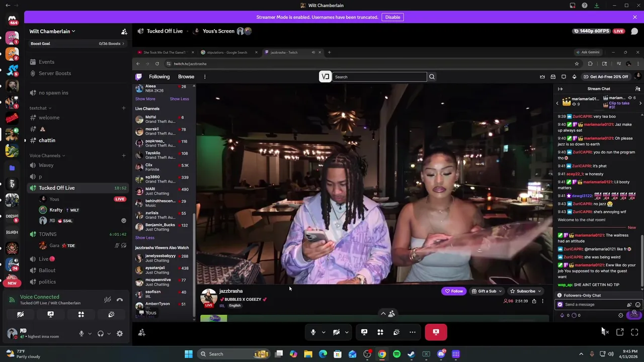Add a channel to textchat category
644x362 pixels.
pyautogui.click(x=124, y=108)
